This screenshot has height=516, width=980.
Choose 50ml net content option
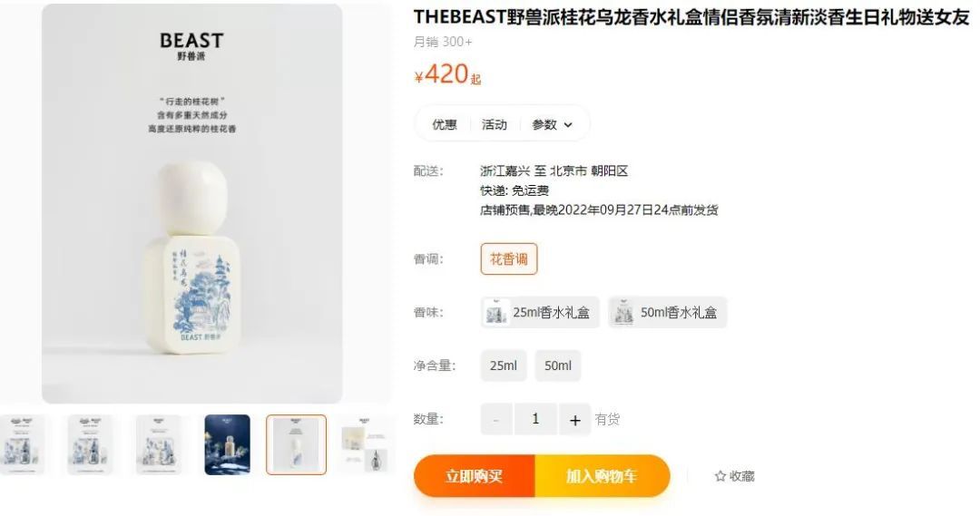(557, 365)
